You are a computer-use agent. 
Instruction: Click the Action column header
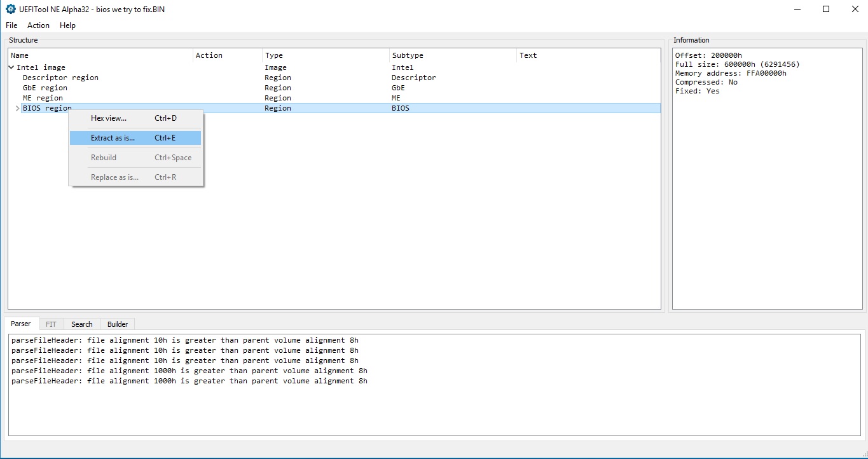coord(228,55)
